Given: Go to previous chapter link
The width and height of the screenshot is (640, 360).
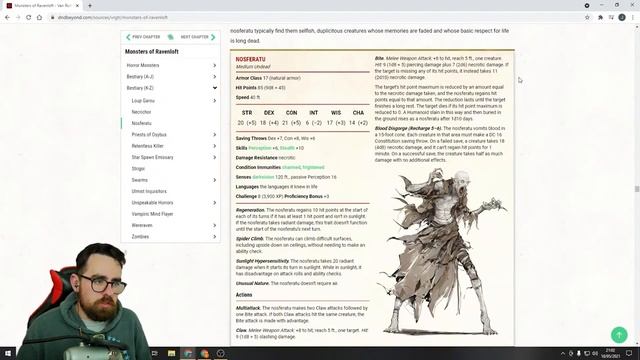Looking at the screenshot, I should point(143,37).
